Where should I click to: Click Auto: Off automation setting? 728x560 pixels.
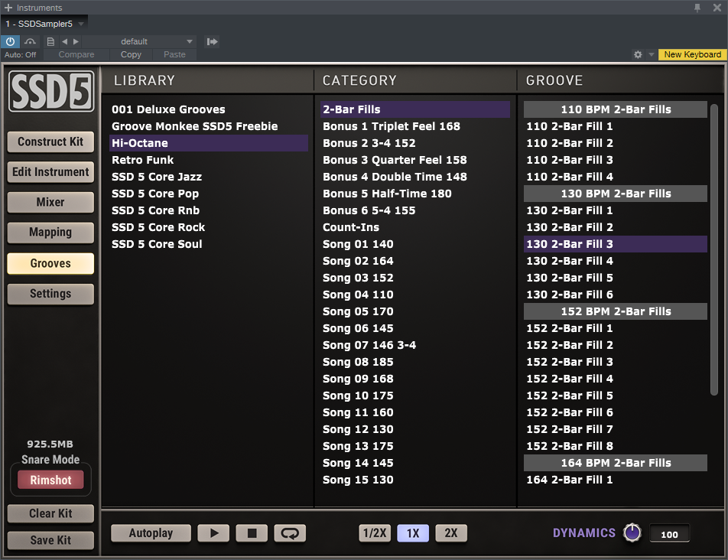[x=20, y=54]
